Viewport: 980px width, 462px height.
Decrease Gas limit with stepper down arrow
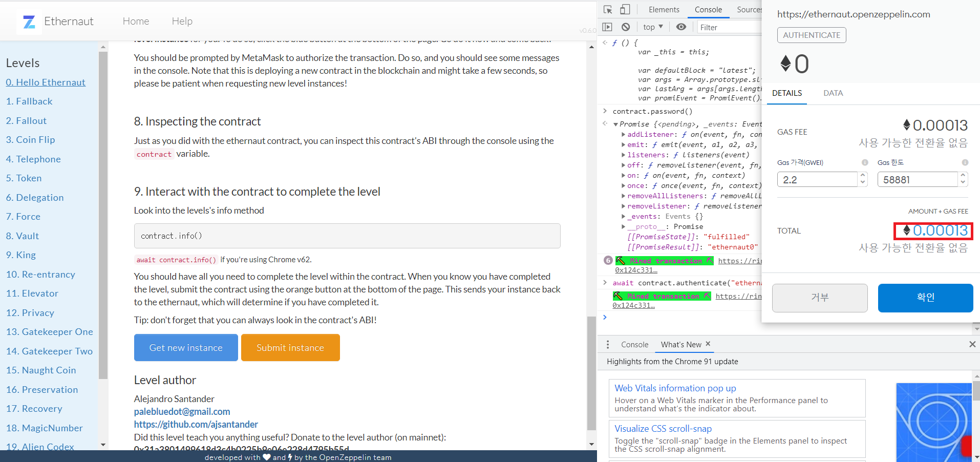(x=963, y=183)
